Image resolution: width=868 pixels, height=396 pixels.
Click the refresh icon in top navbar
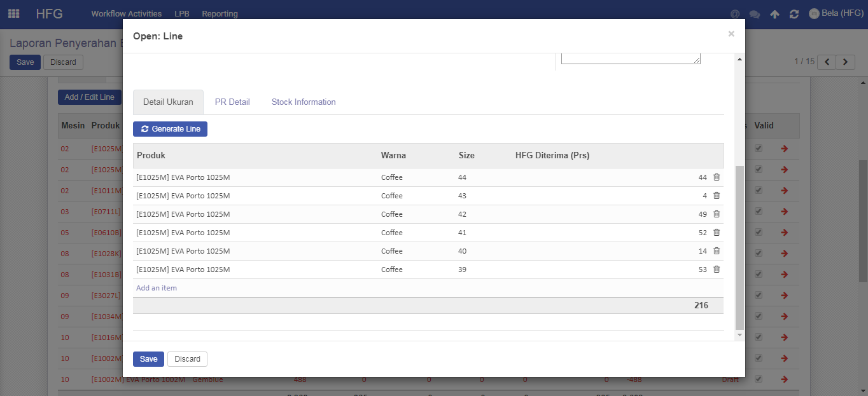(x=794, y=14)
